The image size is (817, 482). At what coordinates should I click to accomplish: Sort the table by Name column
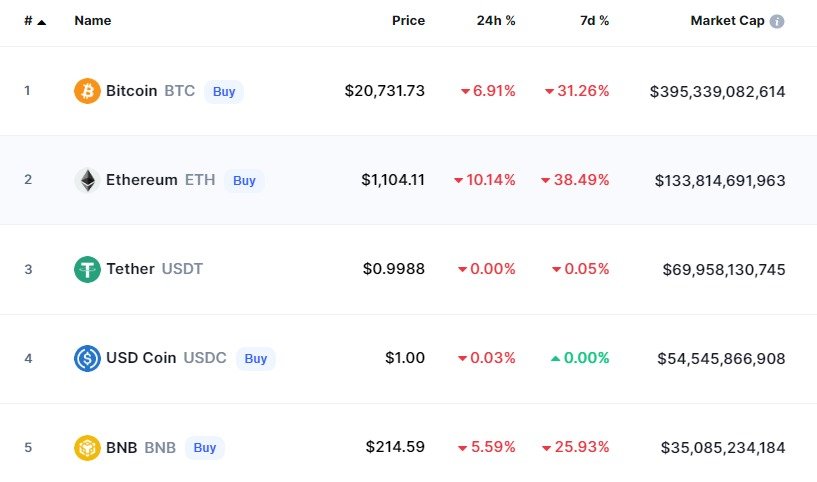click(93, 20)
